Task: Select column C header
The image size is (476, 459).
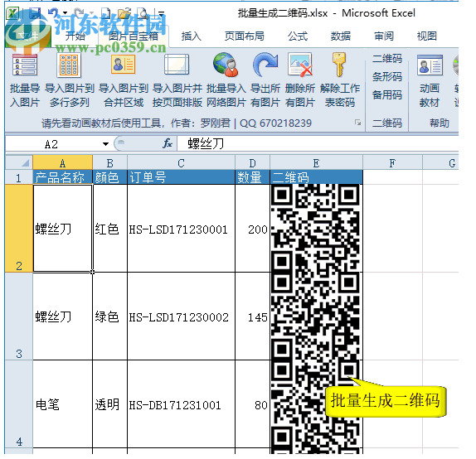Action: (181, 162)
